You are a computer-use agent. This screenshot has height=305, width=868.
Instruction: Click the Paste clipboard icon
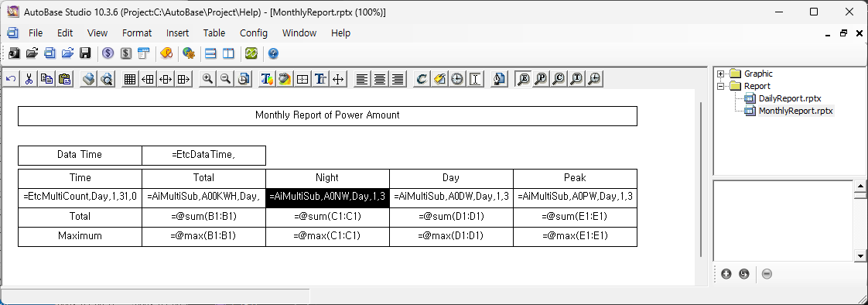point(65,79)
